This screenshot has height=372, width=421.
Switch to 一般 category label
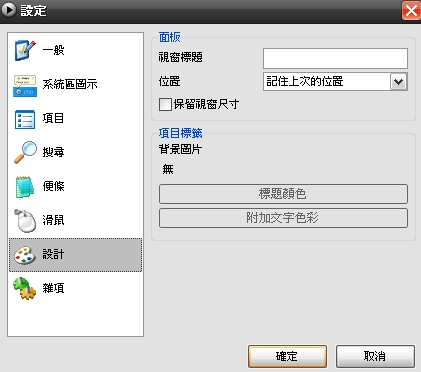pos(53,50)
